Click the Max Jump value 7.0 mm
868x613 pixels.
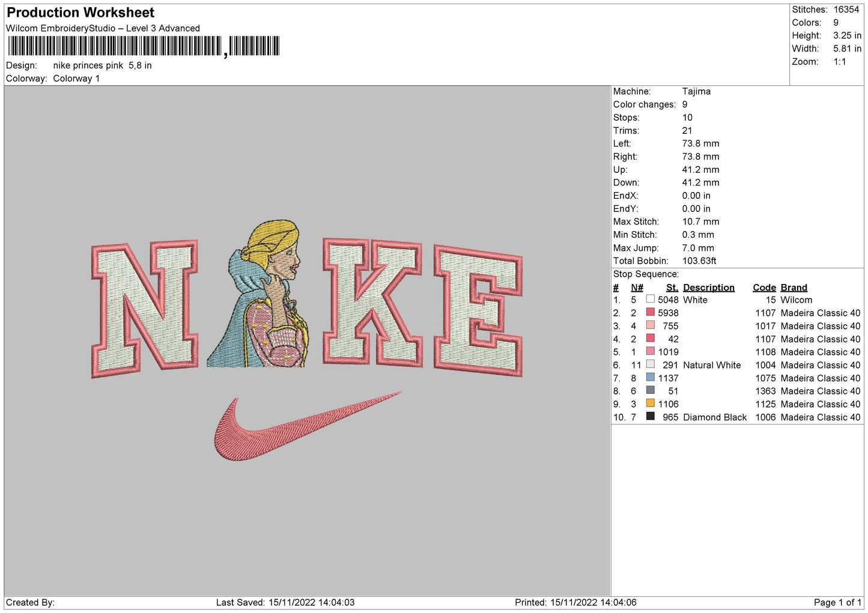click(698, 248)
